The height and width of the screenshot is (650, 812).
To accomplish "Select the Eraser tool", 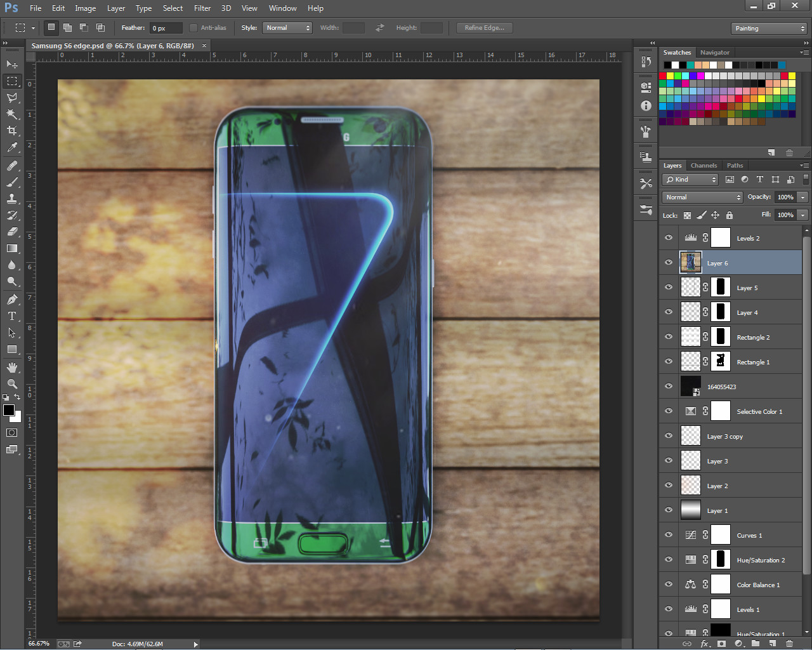I will [12, 232].
